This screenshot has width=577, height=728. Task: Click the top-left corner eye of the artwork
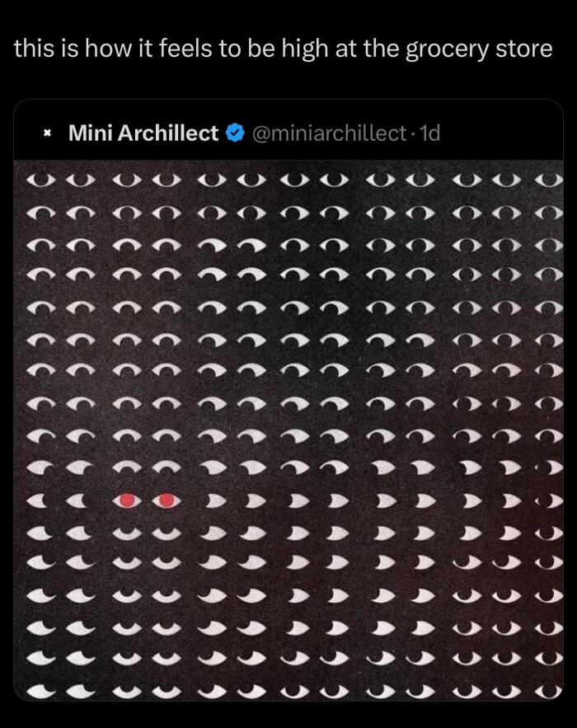38,180
